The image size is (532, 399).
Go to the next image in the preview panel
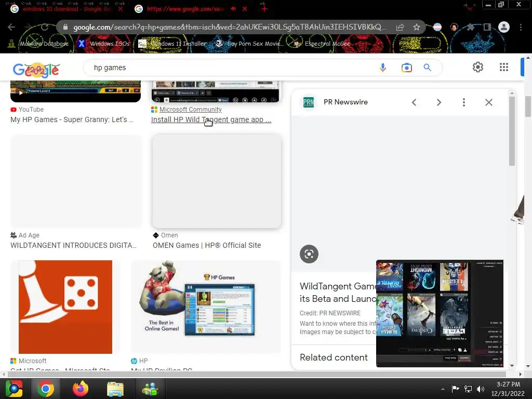click(438, 102)
